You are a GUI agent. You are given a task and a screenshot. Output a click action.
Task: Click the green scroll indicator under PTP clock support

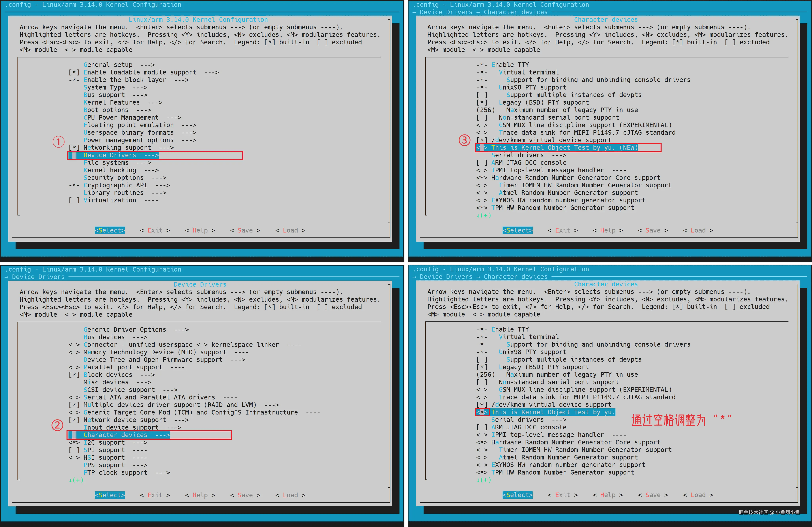76,480
